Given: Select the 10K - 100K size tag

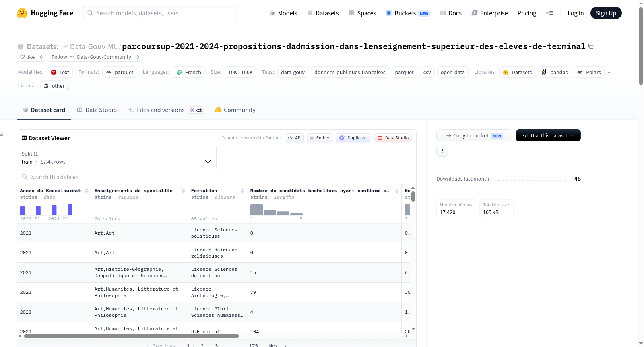Looking at the screenshot, I should click(x=240, y=72).
